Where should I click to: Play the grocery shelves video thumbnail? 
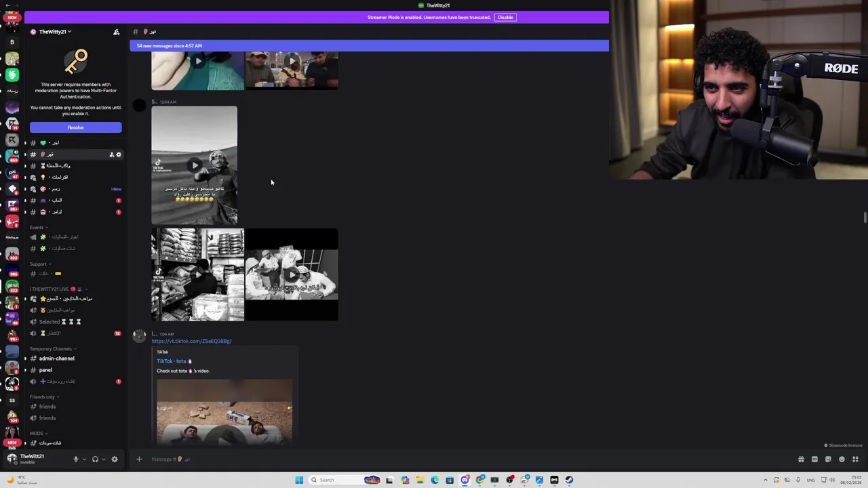tap(197, 274)
